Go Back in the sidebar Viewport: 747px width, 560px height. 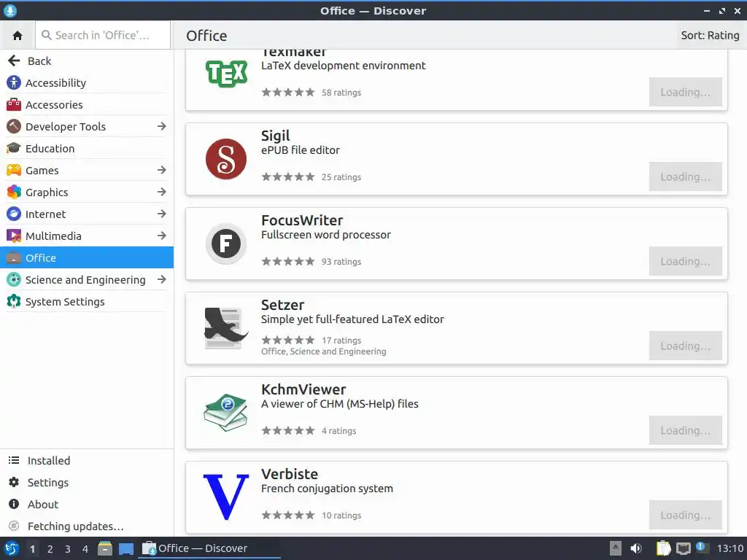[x=87, y=61]
